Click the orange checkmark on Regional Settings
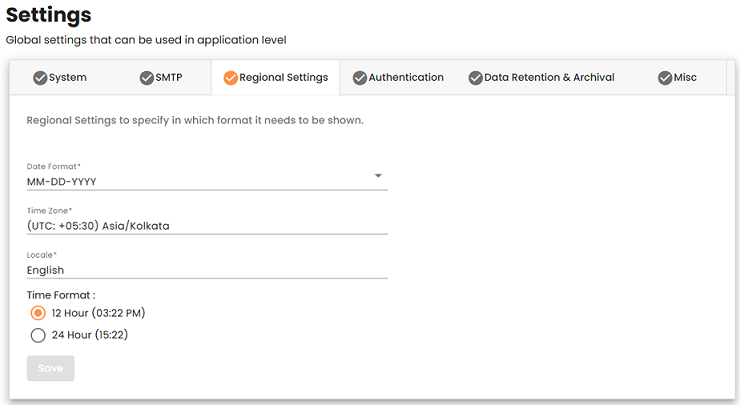This screenshot has height=405, width=740. [230, 77]
